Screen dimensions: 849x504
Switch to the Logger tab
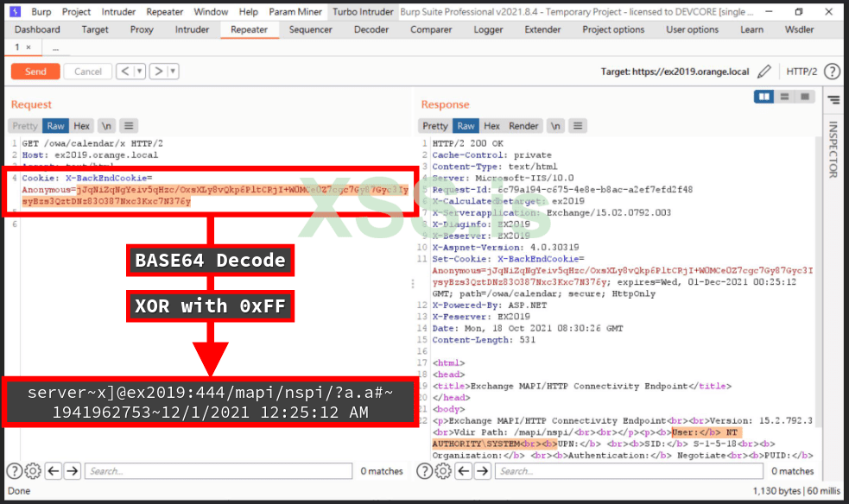tap(488, 29)
